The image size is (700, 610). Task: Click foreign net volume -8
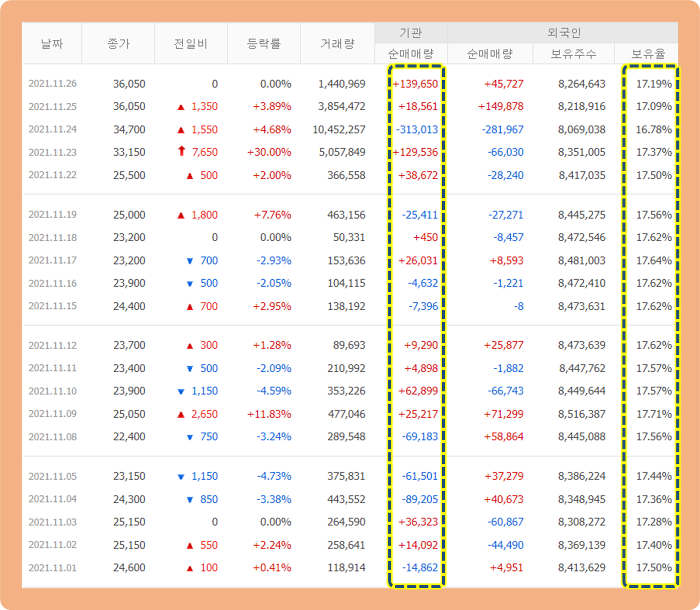tap(519, 306)
